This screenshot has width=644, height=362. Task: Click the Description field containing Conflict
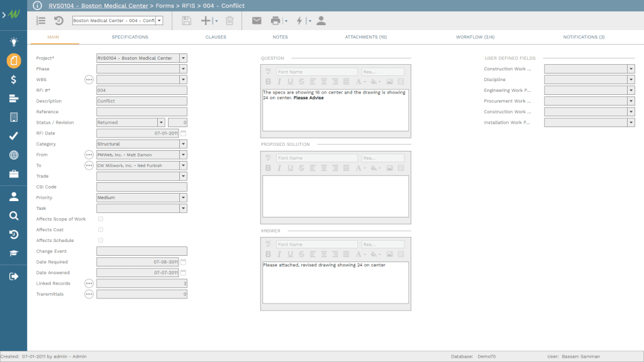[x=142, y=101]
